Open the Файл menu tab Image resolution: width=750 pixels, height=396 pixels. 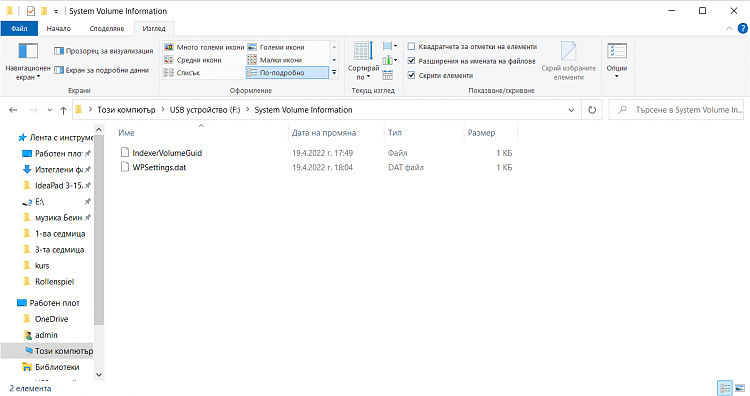(x=19, y=28)
